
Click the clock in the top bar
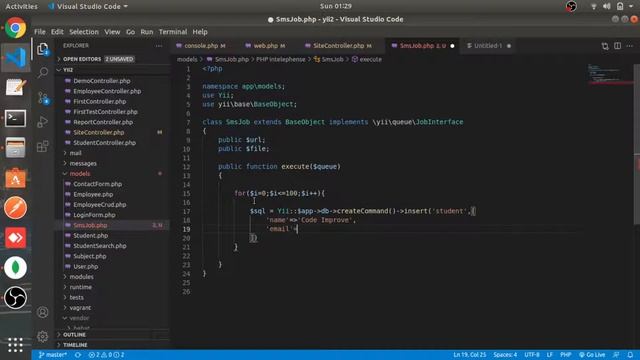[x=336, y=6]
